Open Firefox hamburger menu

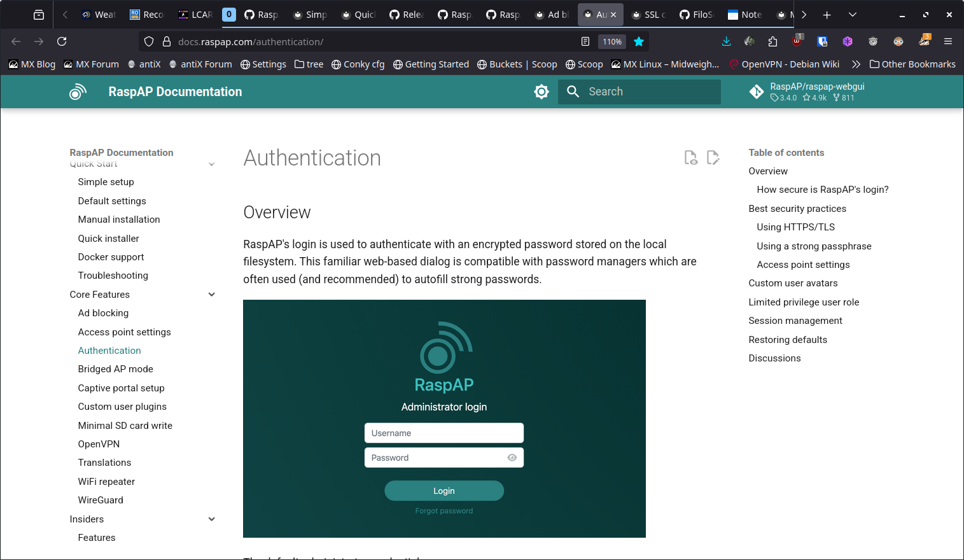948,41
